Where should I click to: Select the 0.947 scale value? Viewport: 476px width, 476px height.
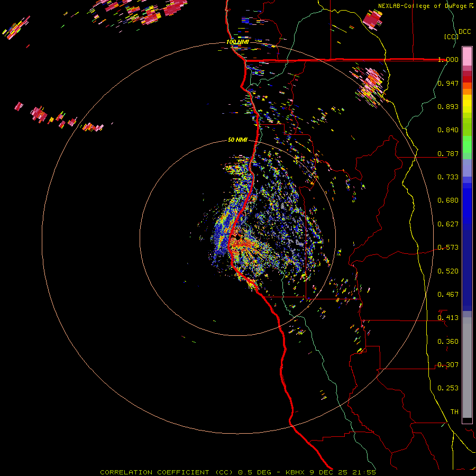coord(448,83)
